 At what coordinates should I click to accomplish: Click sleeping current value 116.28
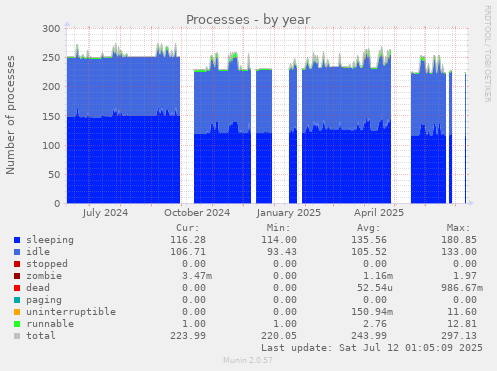coord(188,240)
